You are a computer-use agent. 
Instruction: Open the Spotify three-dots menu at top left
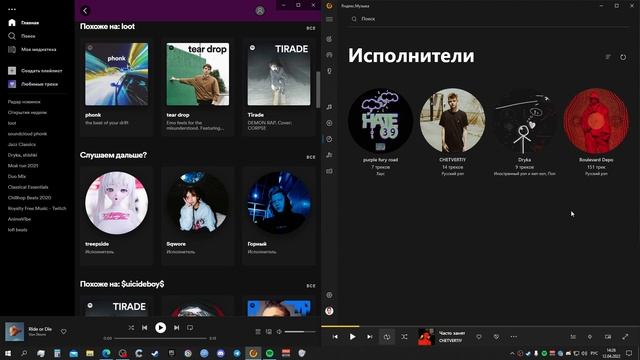pos(12,9)
